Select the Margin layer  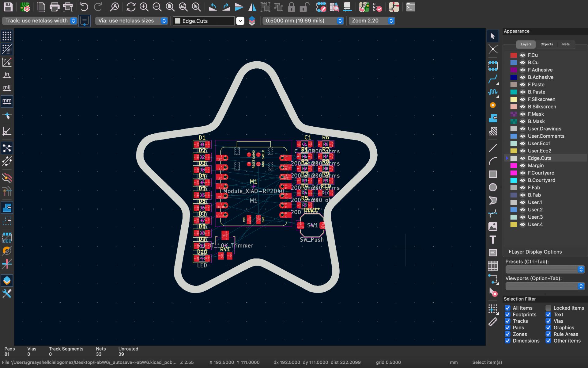tap(536, 166)
